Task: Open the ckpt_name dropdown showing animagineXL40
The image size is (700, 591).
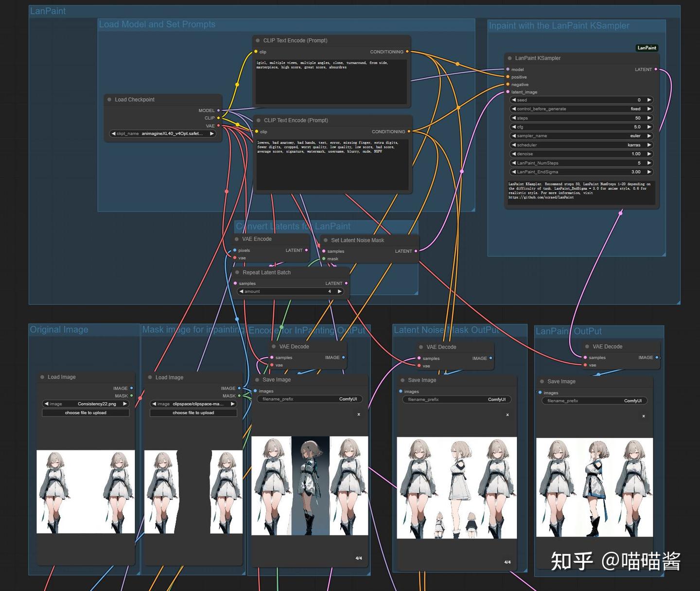Action: [163, 133]
